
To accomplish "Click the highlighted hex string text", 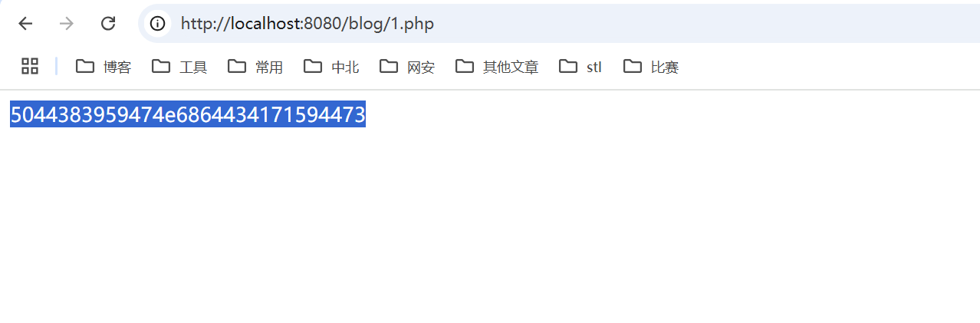I will tap(188, 114).
